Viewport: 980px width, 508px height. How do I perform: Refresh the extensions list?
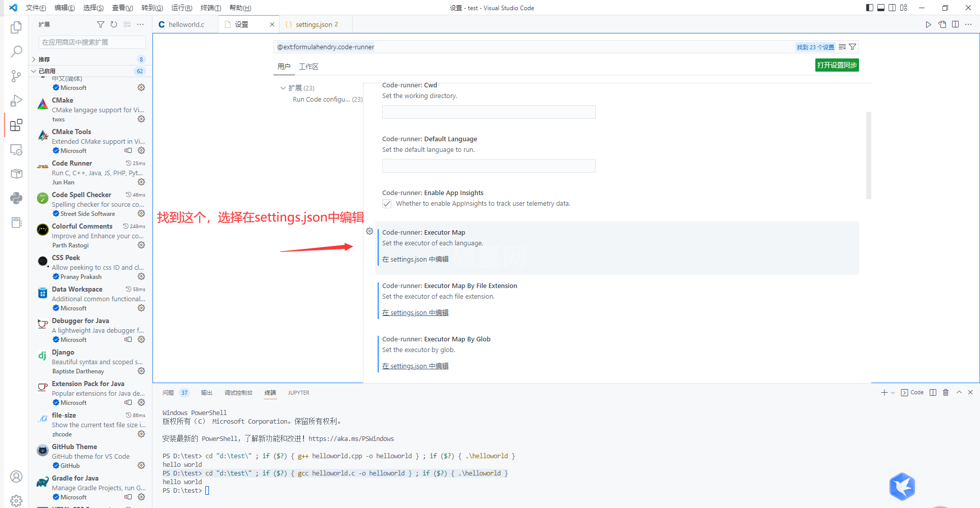point(114,24)
